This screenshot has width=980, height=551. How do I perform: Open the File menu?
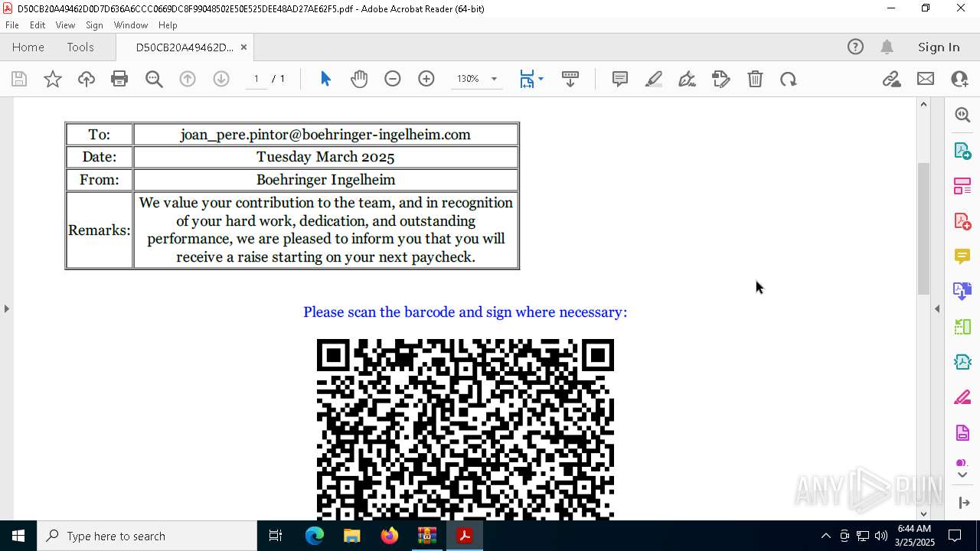click(x=12, y=24)
